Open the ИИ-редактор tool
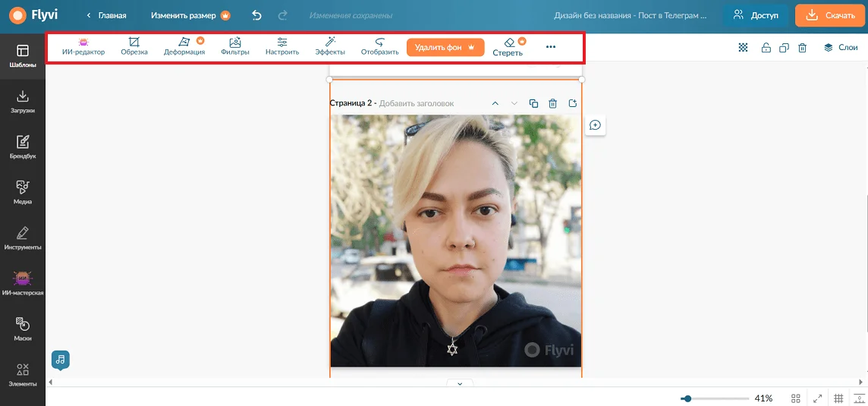 pyautogui.click(x=83, y=46)
